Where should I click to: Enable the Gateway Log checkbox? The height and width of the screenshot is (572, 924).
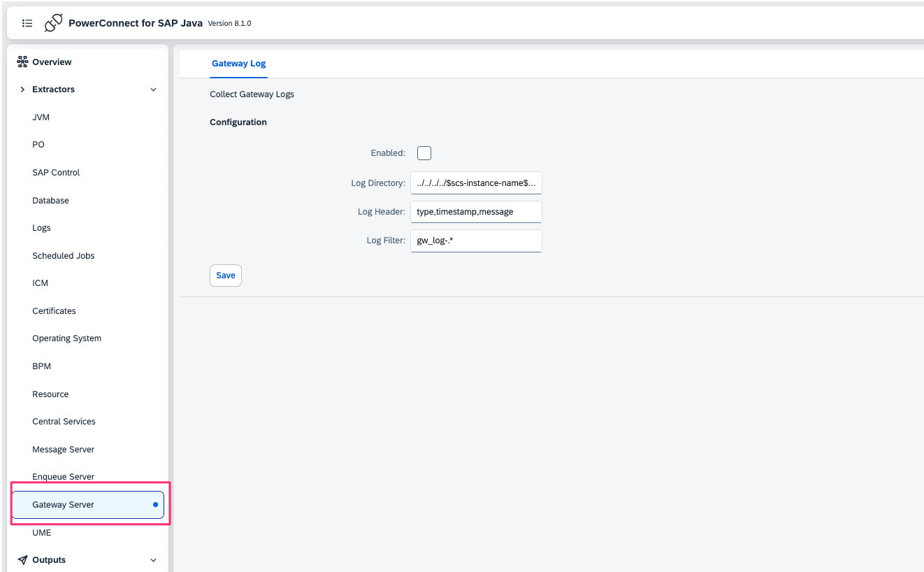point(424,153)
